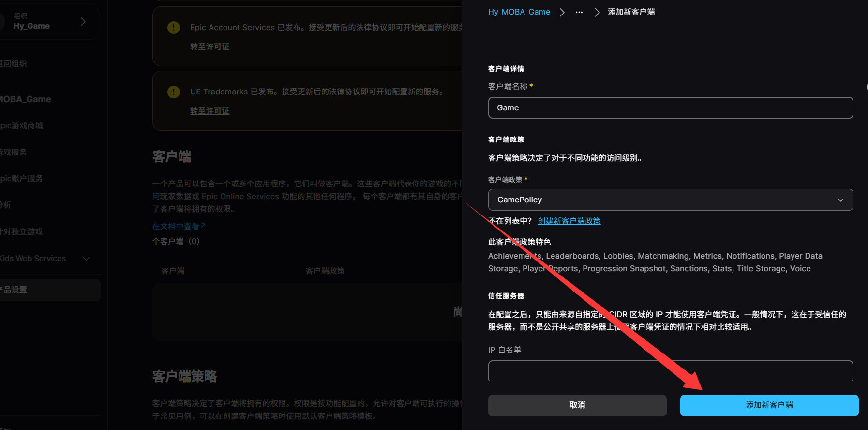The image size is (868, 430).
Task: Open 游戏服务 in the sidebar
Action: click(x=14, y=152)
